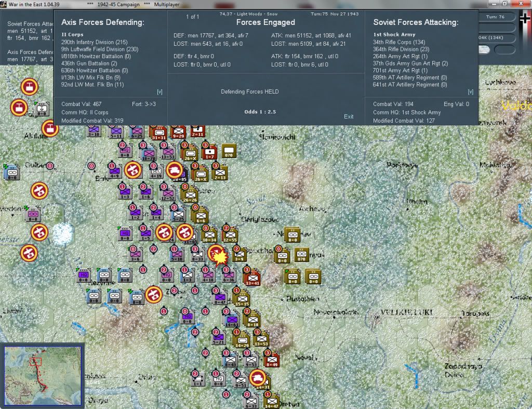Select the Soviet stack labeled 15=15
Viewport: 532px width, 409px height.
pos(242,299)
